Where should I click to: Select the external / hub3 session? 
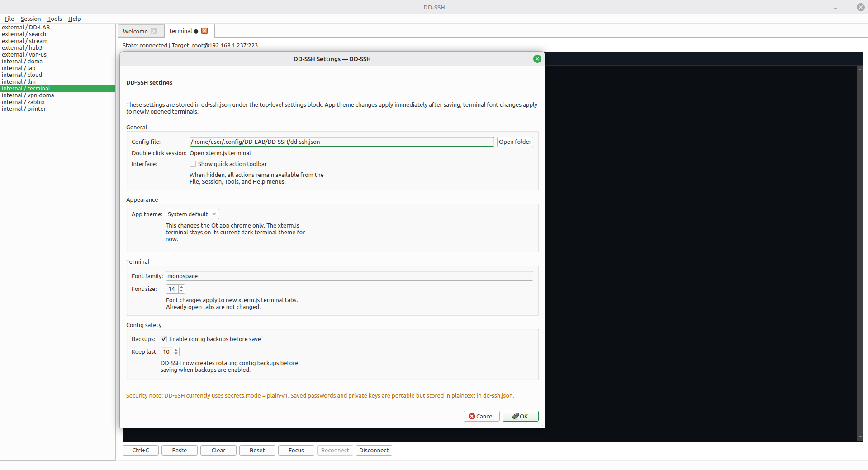[x=58, y=47]
